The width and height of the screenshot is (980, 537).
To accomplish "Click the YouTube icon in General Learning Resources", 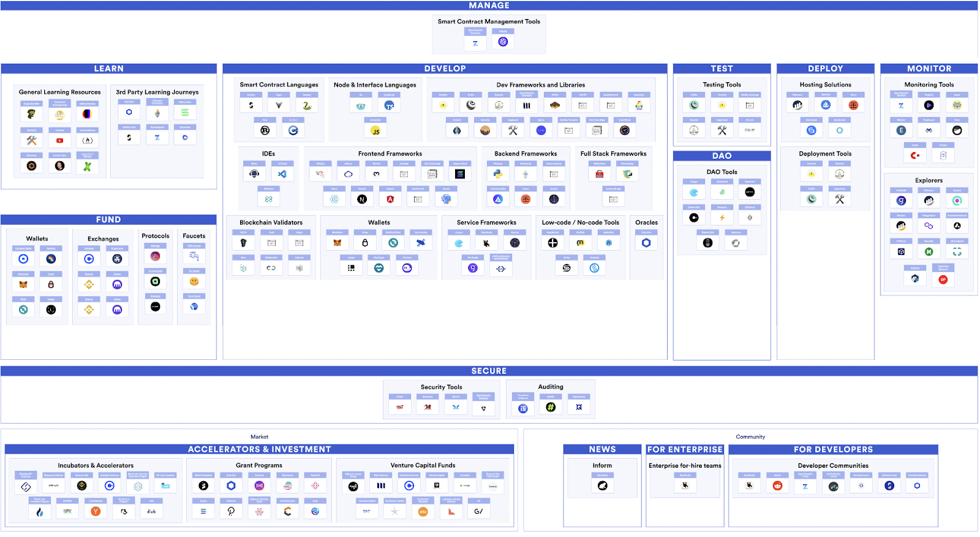I will click(59, 140).
